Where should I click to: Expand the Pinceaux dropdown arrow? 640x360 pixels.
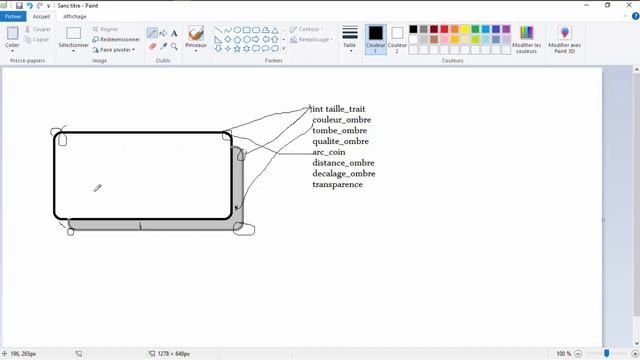(x=196, y=51)
